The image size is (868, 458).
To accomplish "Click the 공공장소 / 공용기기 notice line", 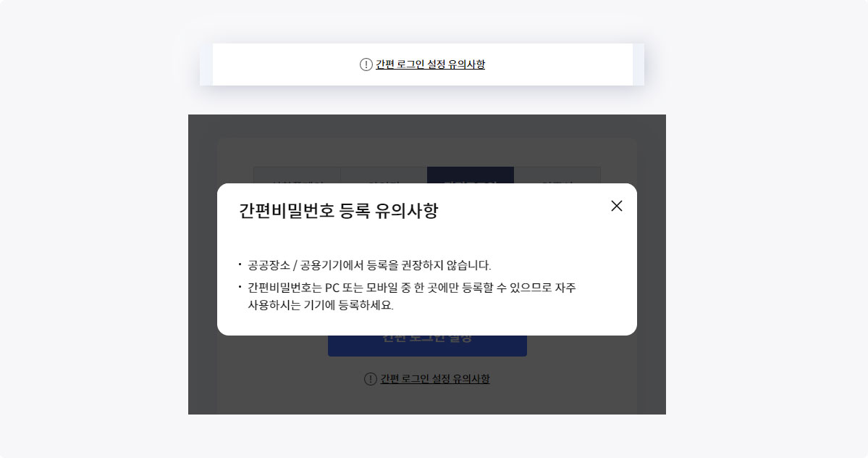I will (369, 265).
